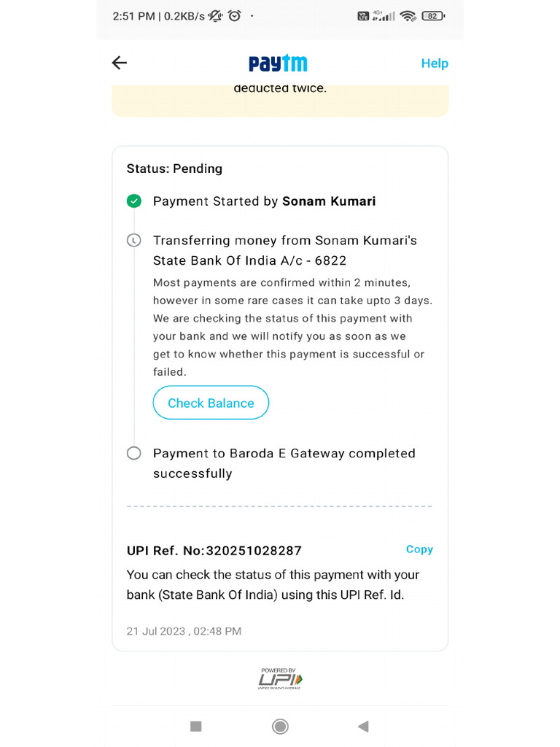Tap the alarm clock status icon
The height and width of the screenshot is (747, 560).
click(235, 16)
